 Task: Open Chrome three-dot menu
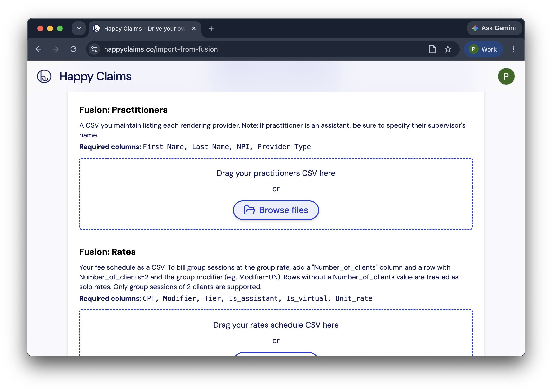[513, 49]
